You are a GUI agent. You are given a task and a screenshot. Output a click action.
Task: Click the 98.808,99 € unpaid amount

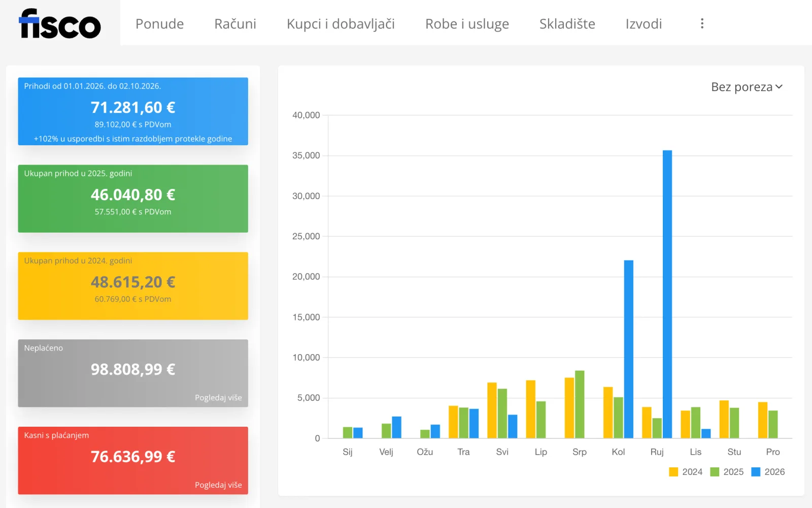[133, 369]
